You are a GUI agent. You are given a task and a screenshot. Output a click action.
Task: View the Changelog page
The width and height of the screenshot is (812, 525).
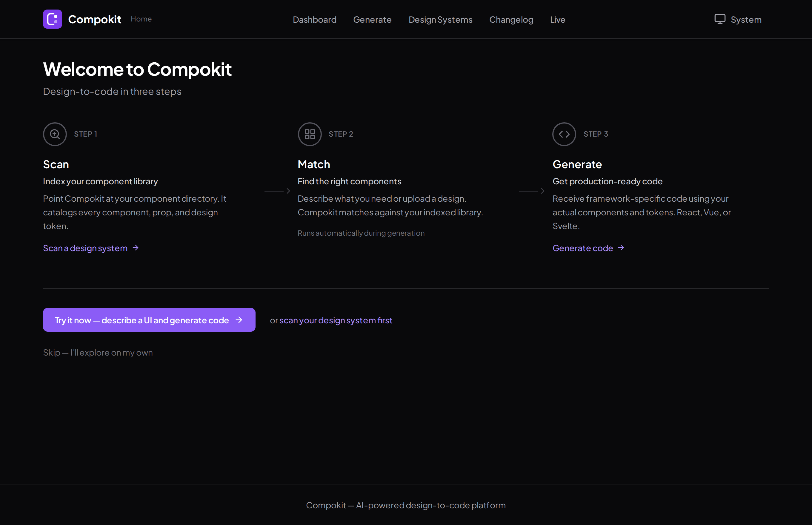(x=511, y=20)
